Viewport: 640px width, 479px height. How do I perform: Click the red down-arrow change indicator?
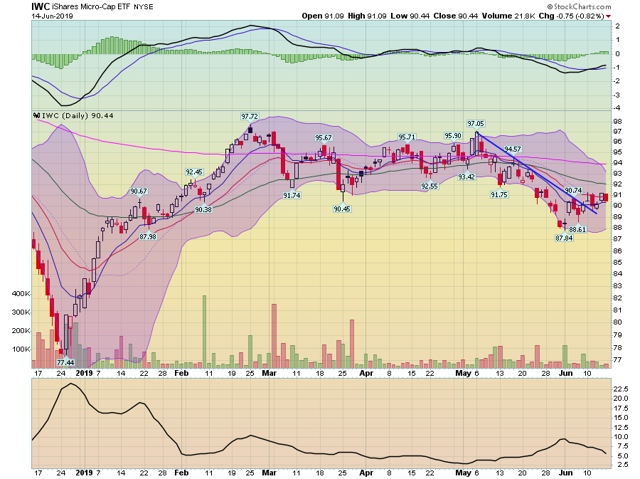pos(608,16)
